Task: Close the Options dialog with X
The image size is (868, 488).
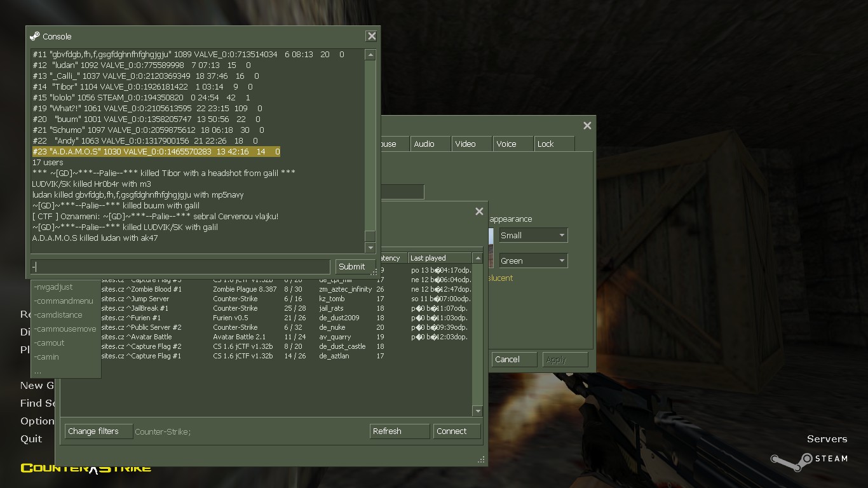Action: tap(587, 126)
